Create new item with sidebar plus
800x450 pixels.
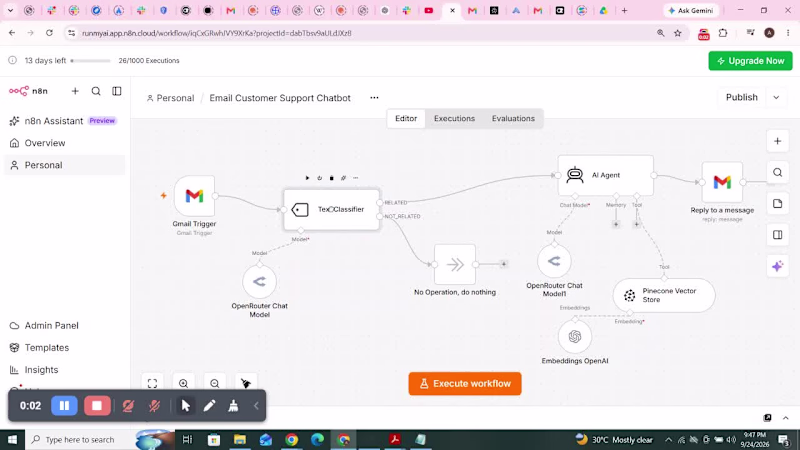pos(75,91)
